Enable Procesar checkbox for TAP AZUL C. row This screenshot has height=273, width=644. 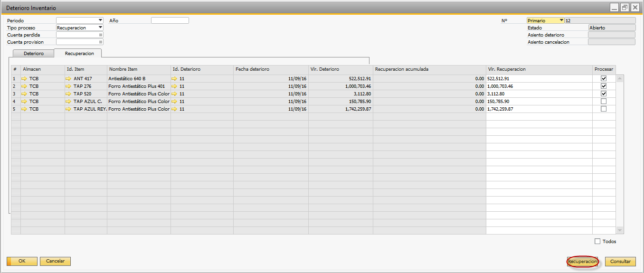tap(604, 102)
